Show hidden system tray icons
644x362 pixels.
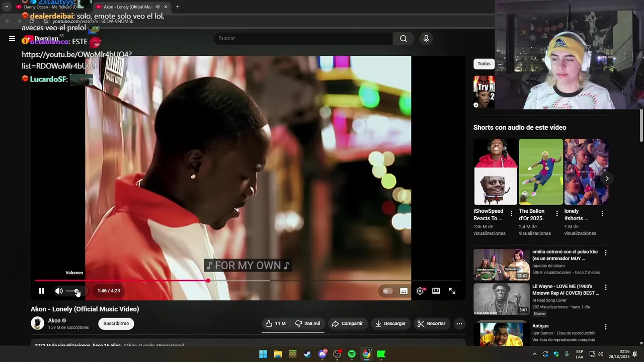pyautogui.click(x=534, y=354)
